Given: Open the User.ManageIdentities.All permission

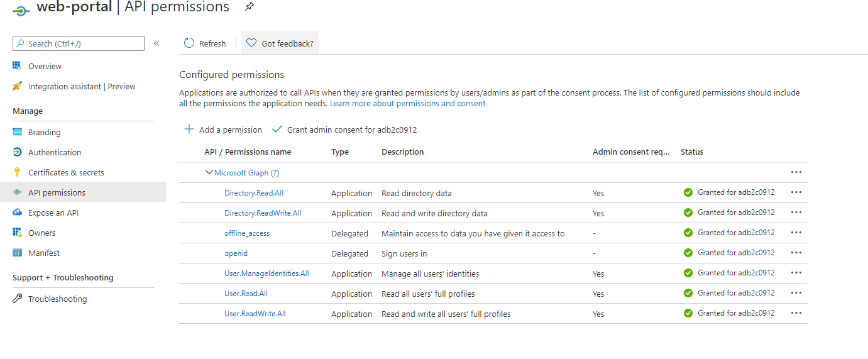Looking at the screenshot, I should pyautogui.click(x=266, y=273).
